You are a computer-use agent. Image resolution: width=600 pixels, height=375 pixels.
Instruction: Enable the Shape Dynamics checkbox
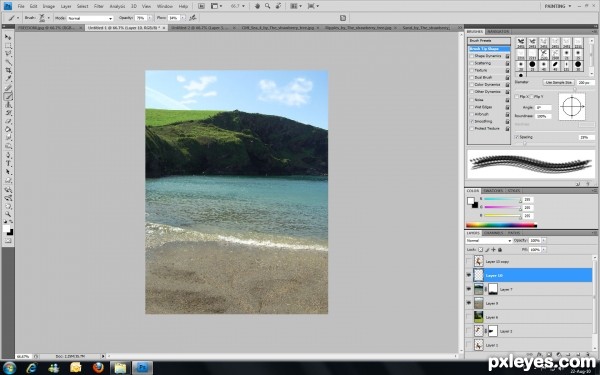tap(472, 56)
